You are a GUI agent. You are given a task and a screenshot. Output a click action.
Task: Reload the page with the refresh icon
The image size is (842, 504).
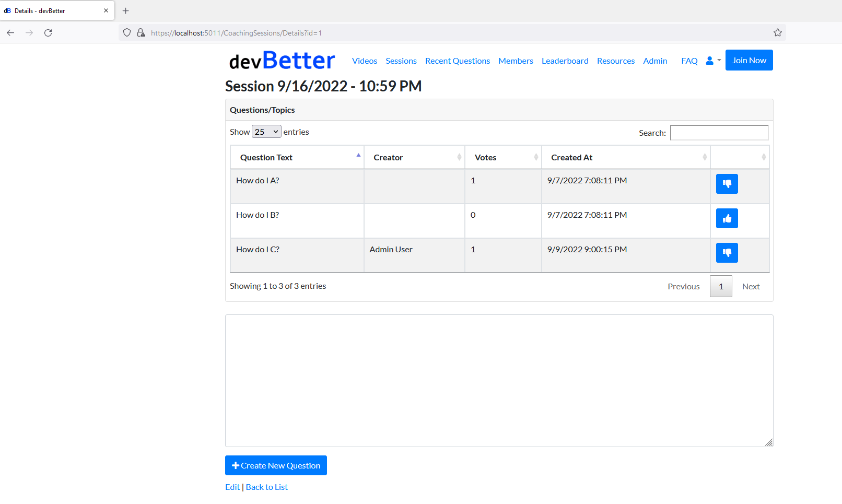pyautogui.click(x=48, y=32)
